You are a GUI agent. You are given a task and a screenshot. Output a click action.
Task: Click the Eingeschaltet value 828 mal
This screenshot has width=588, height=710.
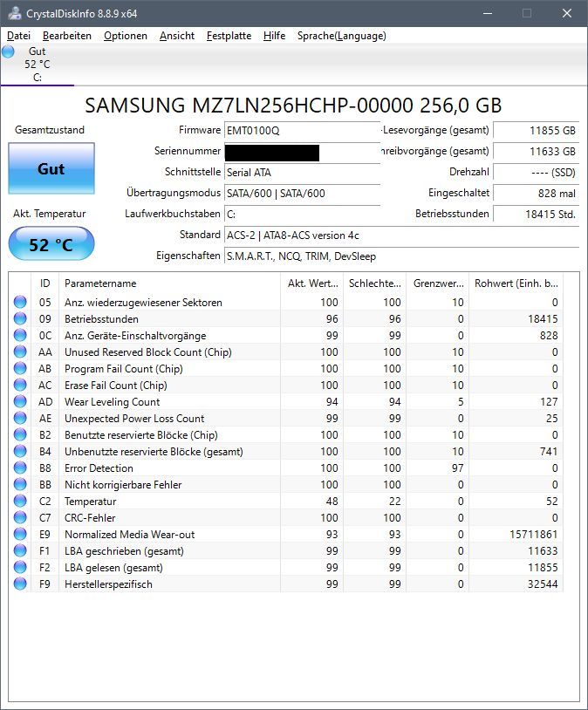point(537,194)
